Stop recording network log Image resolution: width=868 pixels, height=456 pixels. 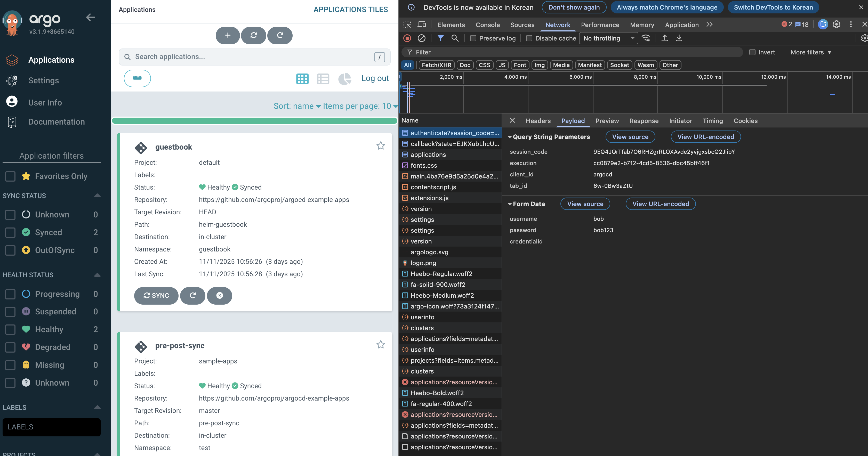click(x=407, y=38)
